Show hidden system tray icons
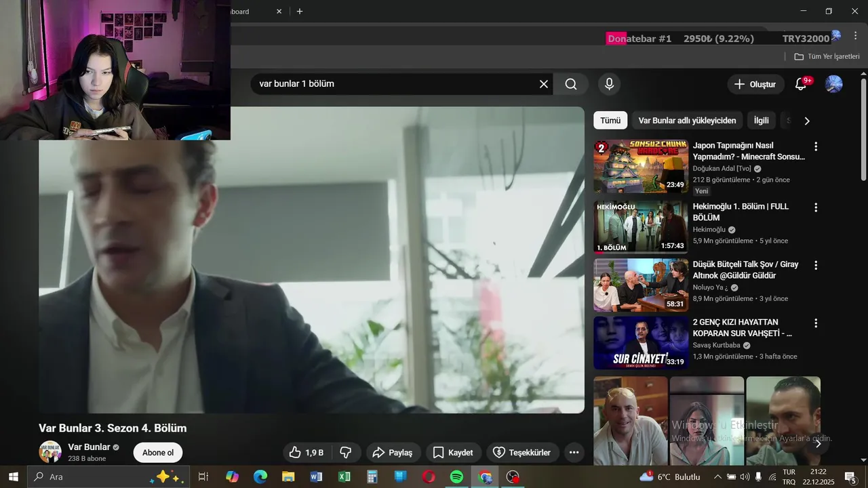 (716, 476)
